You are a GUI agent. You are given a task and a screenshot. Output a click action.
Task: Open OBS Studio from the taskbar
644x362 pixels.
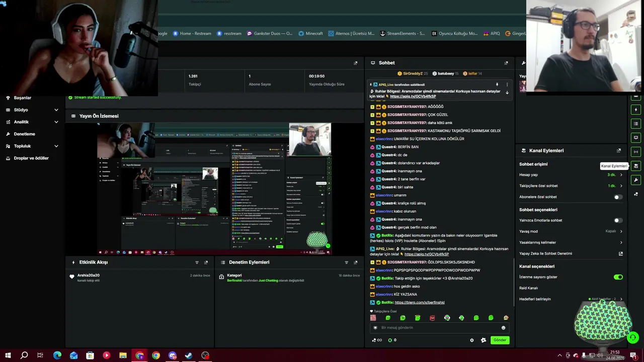(x=205, y=355)
